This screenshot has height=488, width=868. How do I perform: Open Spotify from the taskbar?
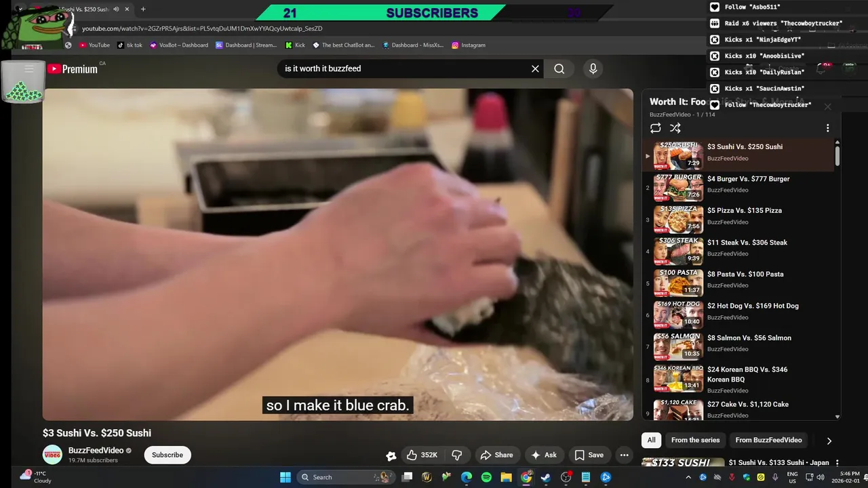(486, 477)
